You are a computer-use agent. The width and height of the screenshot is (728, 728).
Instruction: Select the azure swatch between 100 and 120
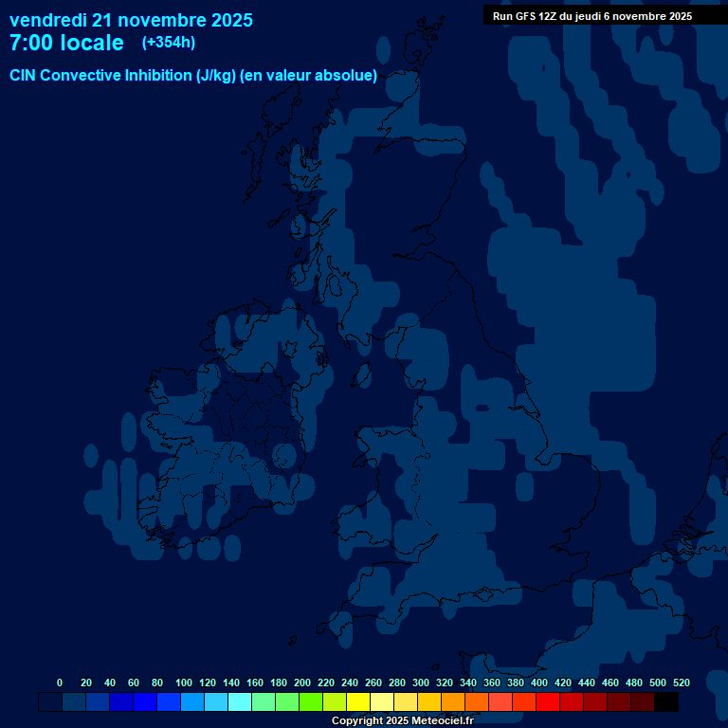tap(192, 702)
